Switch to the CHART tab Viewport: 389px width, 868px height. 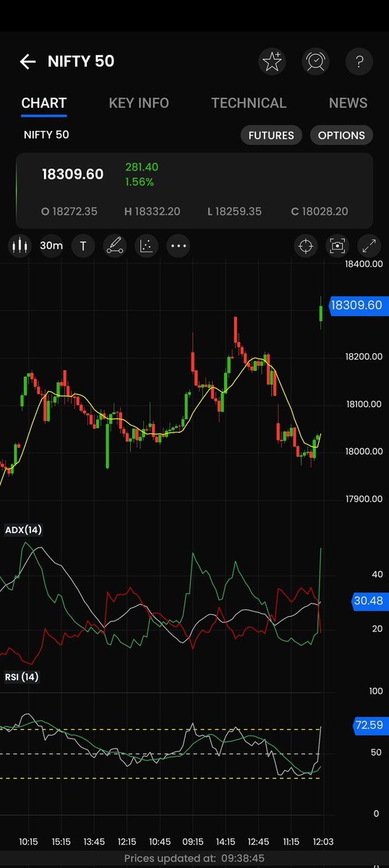pos(44,103)
